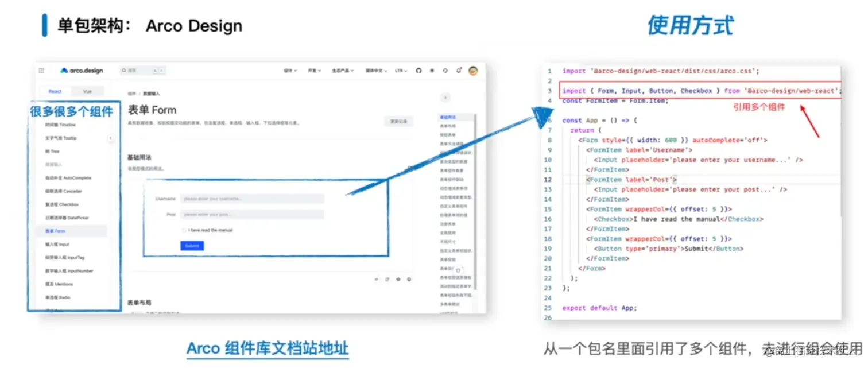The image size is (868, 368).
Task: Click FormItem label='Post' code line
Action: click(631, 180)
